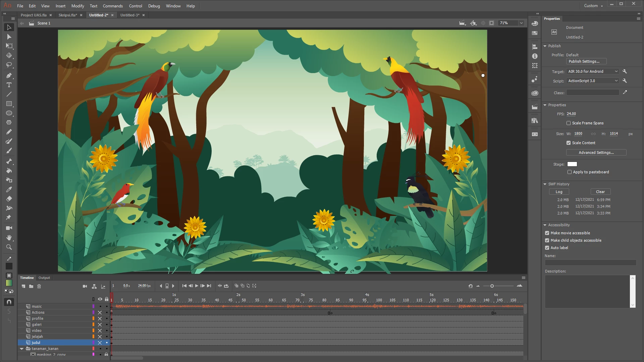Screen dimensions: 644x362
Task: Open the stage zoom 71% dropdown
Action: [x=521, y=23]
